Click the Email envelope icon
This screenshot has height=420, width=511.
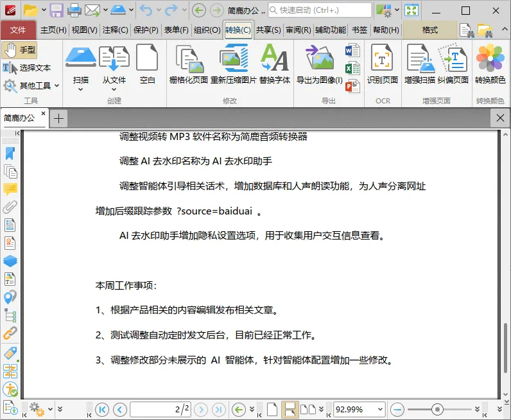[x=92, y=10]
